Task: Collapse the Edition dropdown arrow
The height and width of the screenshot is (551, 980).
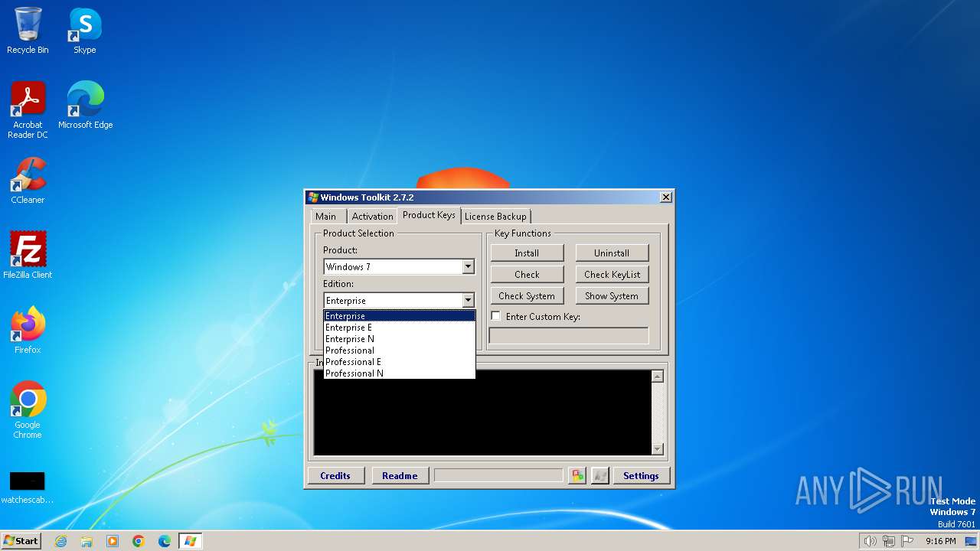Action: click(x=468, y=300)
